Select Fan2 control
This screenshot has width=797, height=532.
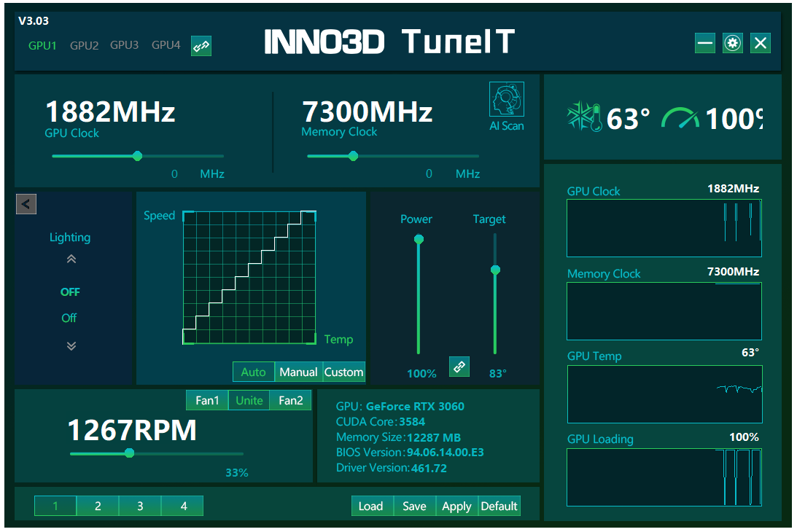point(291,400)
